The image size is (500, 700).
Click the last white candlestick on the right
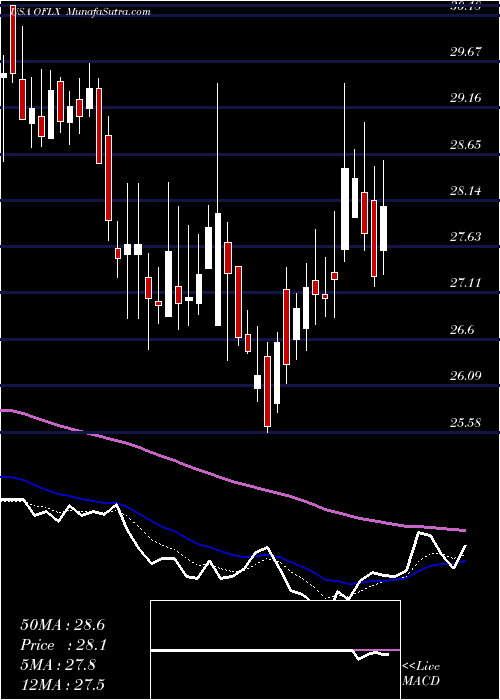pos(383,228)
